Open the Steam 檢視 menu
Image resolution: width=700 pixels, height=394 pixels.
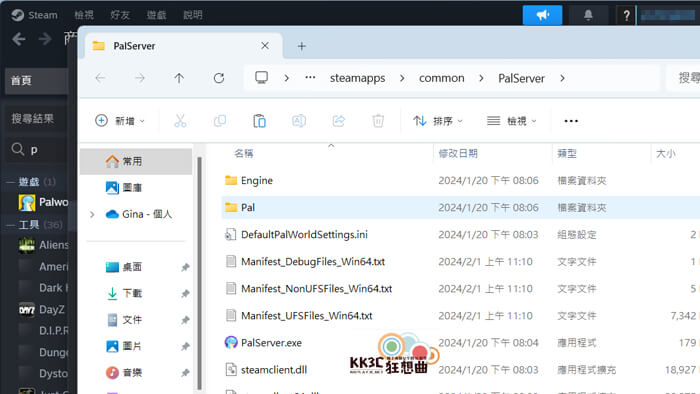pyautogui.click(x=84, y=15)
